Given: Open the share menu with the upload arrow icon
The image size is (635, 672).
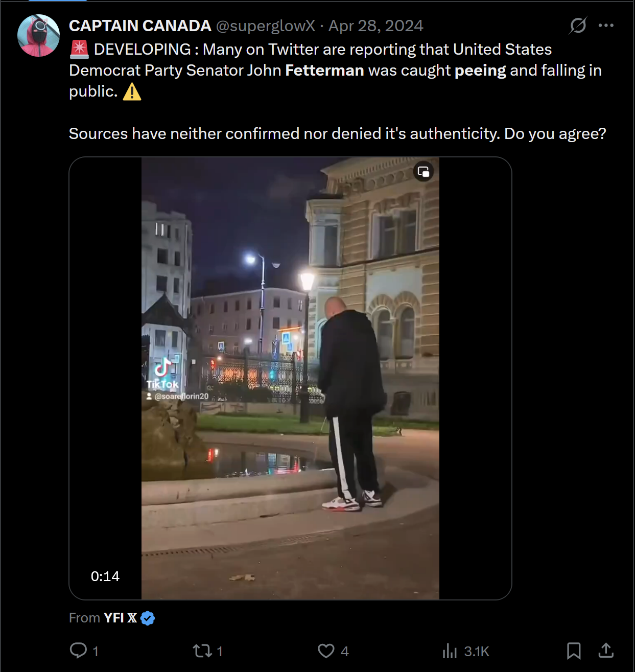Looking at the screenshot, I should coord(606,651).
